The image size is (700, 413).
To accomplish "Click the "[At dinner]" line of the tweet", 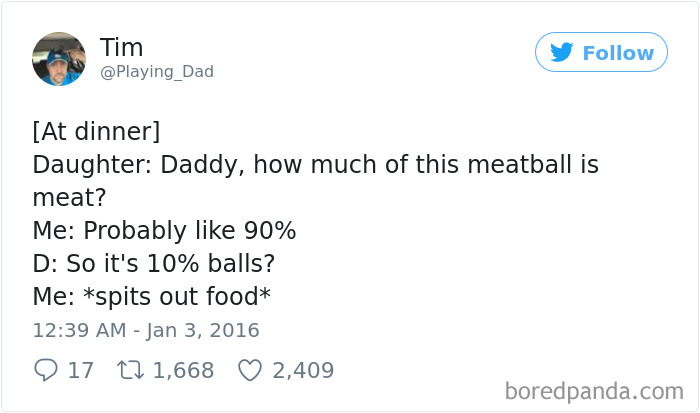I will click(96, 132).
